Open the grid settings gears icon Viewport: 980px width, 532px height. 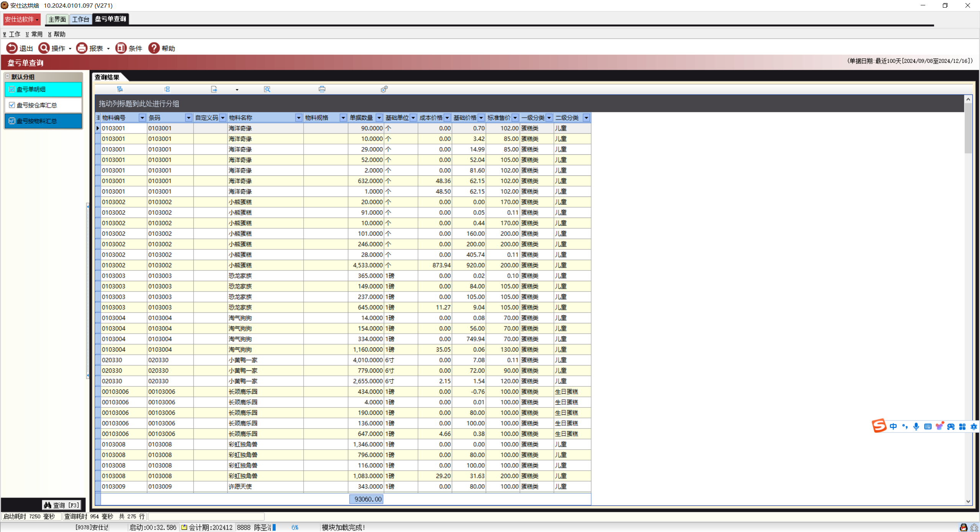pos(384,89)
